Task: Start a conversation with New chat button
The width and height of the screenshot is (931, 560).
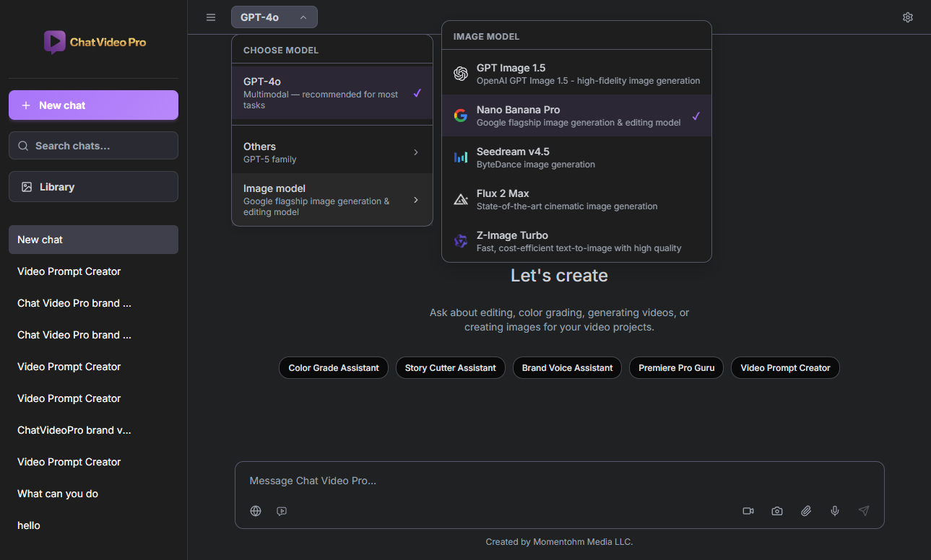Action: (93, 105)
